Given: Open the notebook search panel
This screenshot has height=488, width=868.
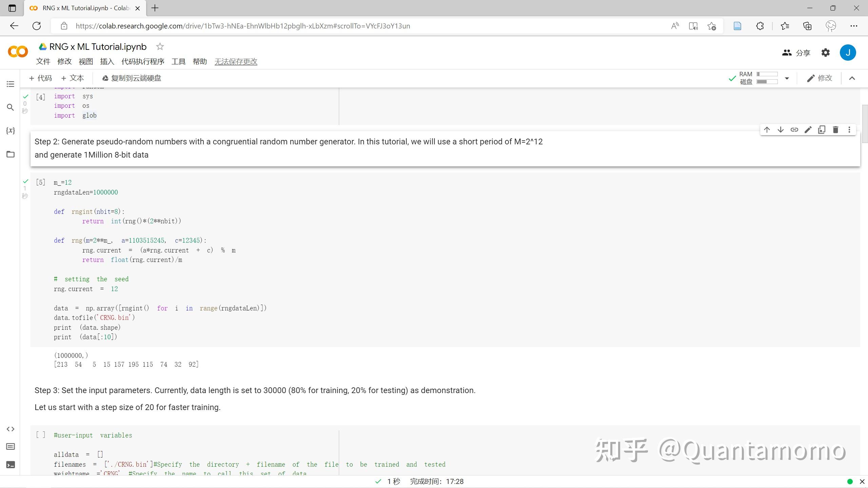Looking at the screenshot, I should [x=10, y=107].
